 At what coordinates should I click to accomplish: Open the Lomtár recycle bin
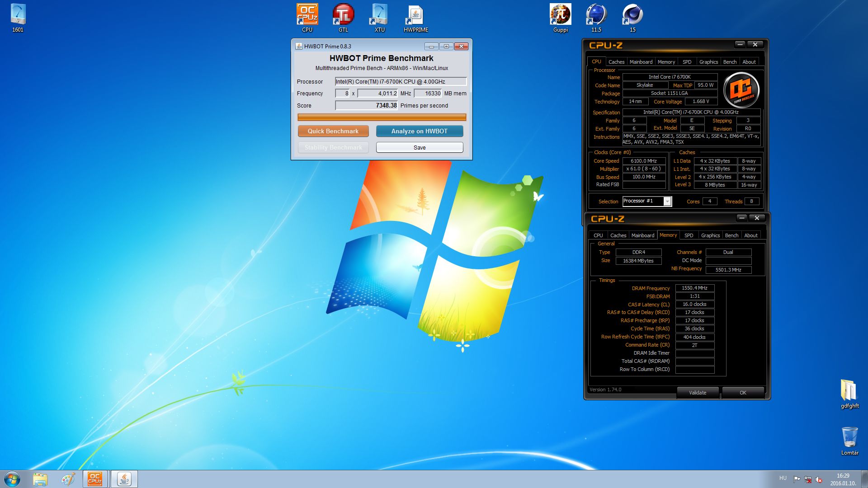849,437
